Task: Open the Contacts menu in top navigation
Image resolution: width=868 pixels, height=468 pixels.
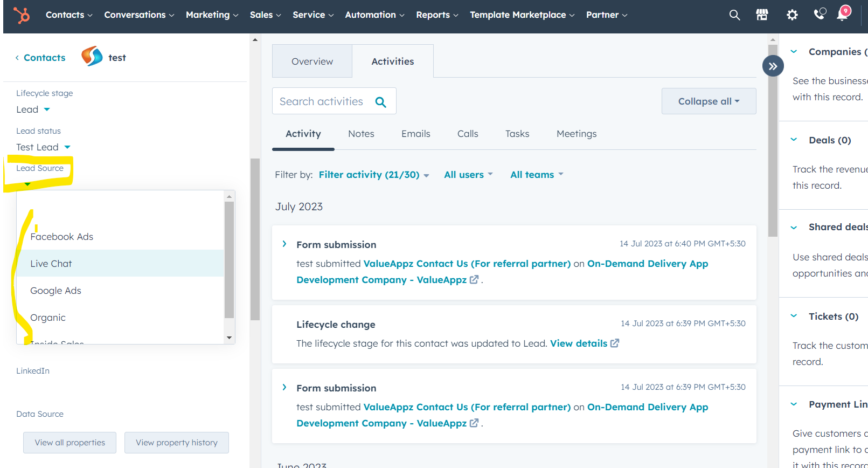Action: 69,15
